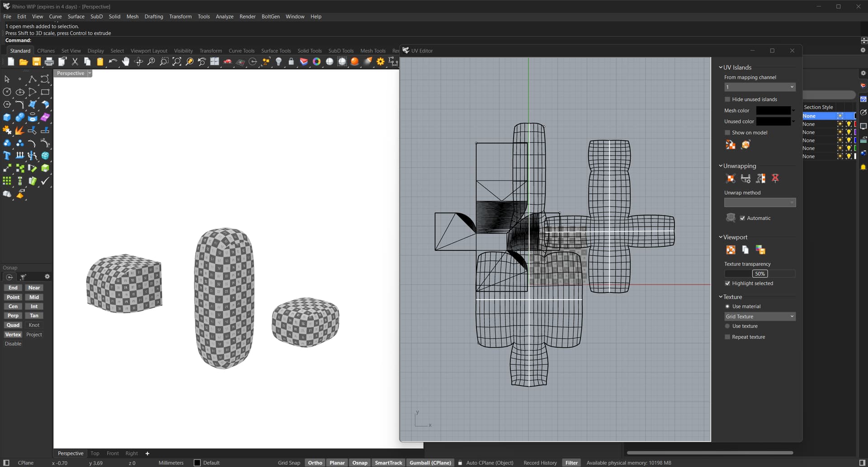
Task: Switch to the Mesh Tools toolbar tab
Action: (373, 51)
